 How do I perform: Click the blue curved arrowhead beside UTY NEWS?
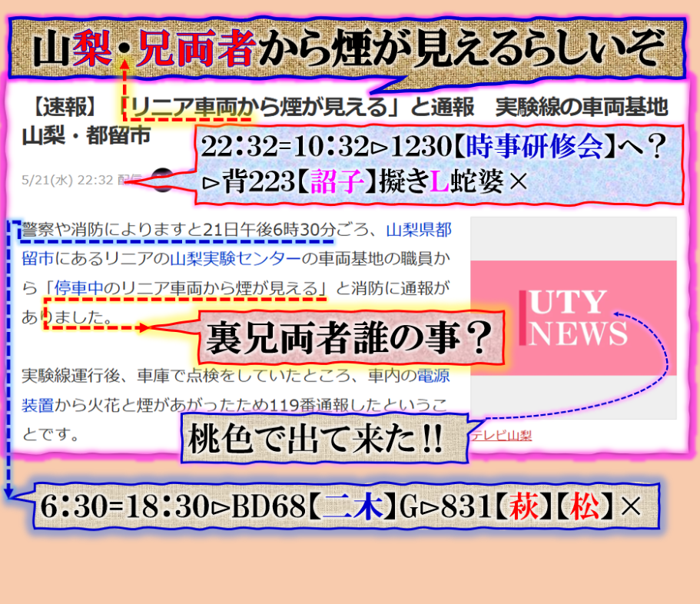(615, 315)
